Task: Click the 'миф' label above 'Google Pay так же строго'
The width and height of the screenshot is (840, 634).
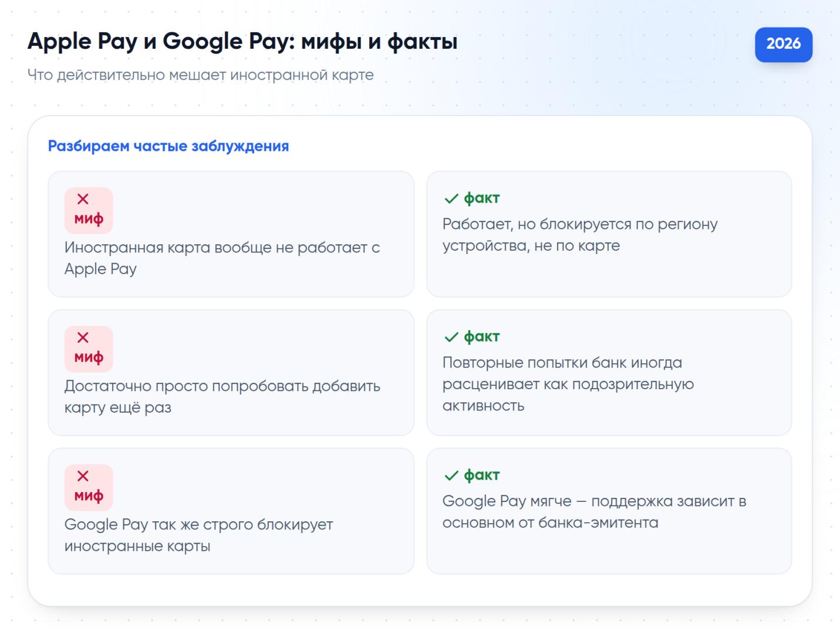Action: tap(89, 496)
